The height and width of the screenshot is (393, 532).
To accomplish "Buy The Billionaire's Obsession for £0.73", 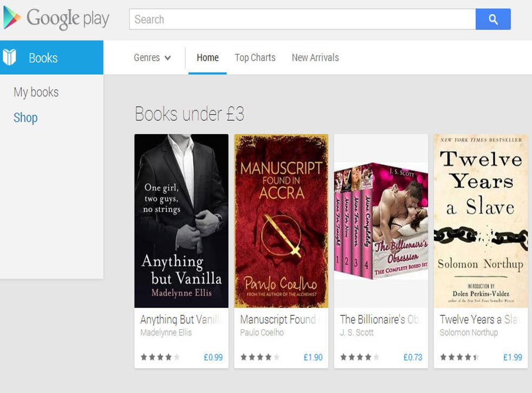I will click(x=413, y=357).
